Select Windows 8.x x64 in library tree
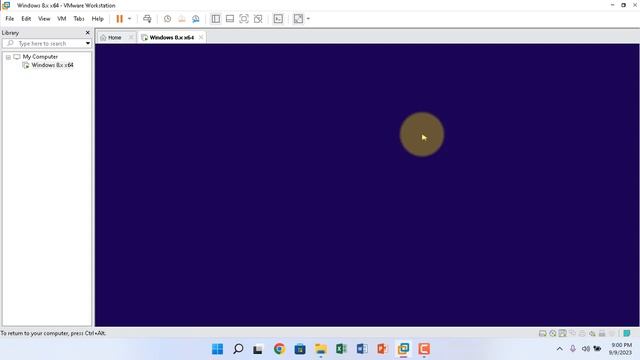The height and width of the screenshot is (360, 640). [52, 65]
